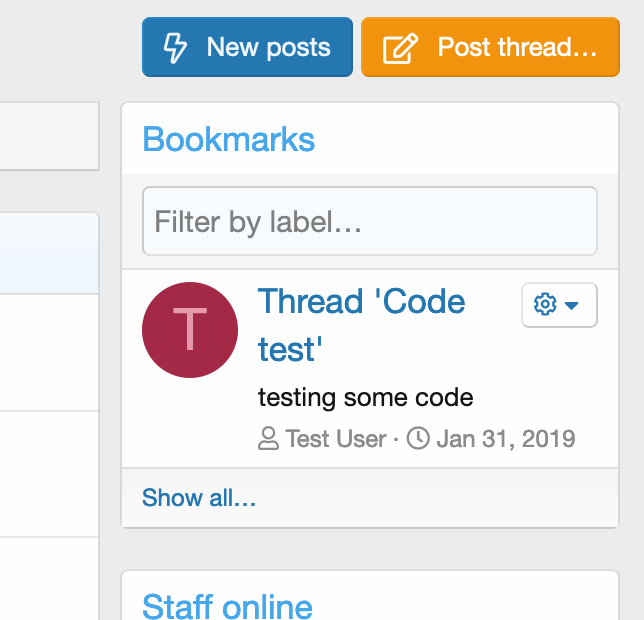Click the clock icon before Jan 31, 2019

pos(418,439)
